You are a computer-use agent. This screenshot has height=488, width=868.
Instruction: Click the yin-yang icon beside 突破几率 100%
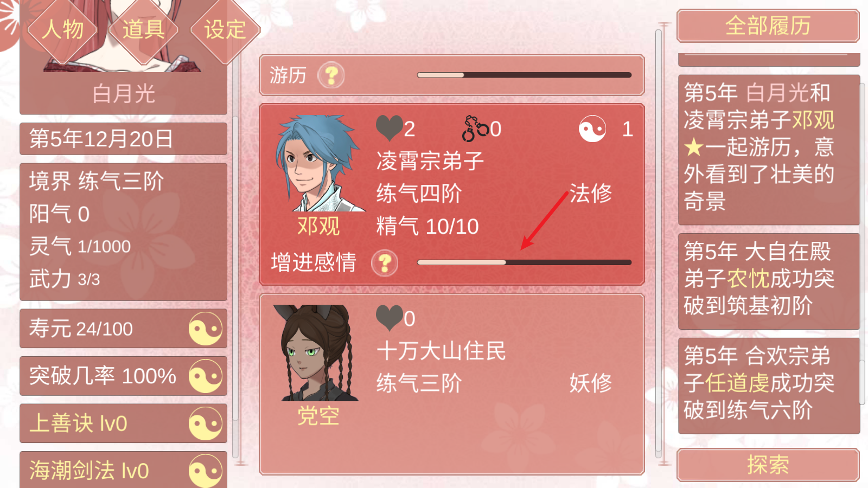[206, 376]
